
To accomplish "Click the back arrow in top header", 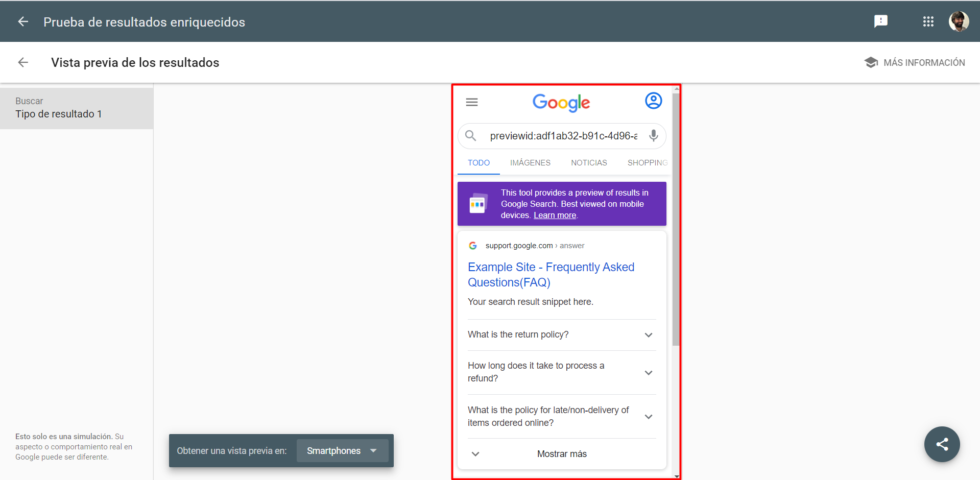I will 23,21.
